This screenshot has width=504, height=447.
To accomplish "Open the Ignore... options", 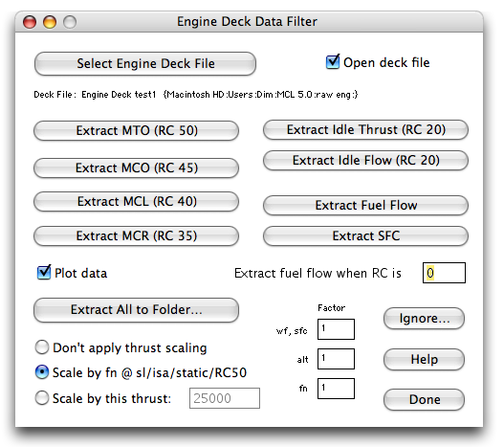I will click(x=424, y=319).
